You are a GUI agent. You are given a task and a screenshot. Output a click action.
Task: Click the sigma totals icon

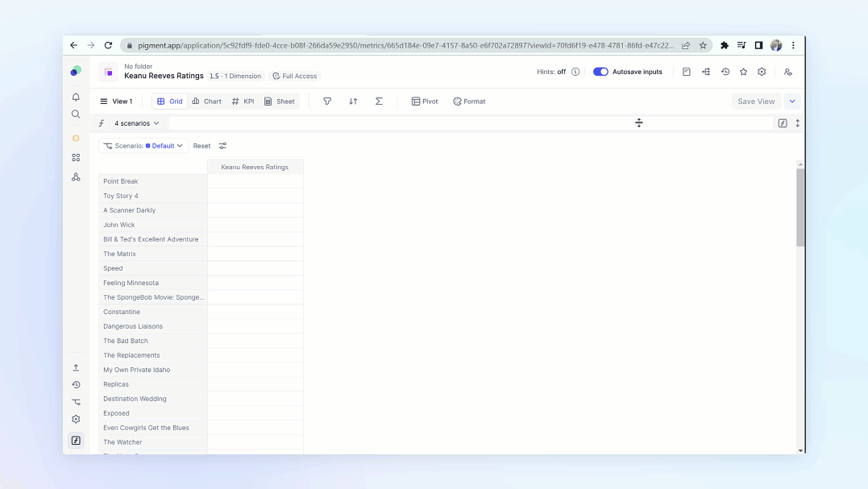pos(380,102)
